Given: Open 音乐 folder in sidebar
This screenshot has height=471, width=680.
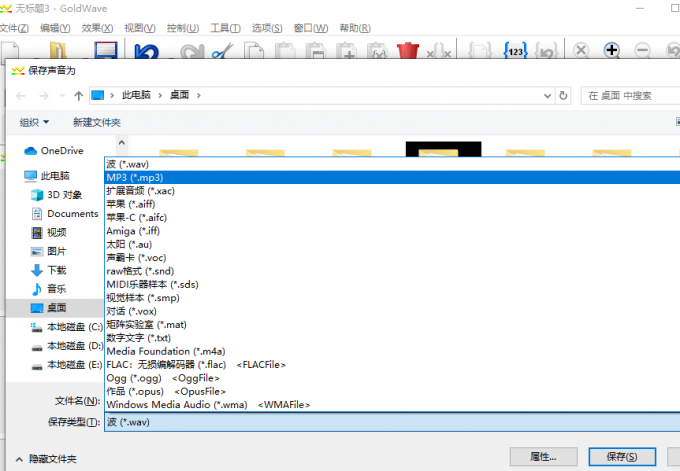Looking at the screenshot, I should point(49,289).
